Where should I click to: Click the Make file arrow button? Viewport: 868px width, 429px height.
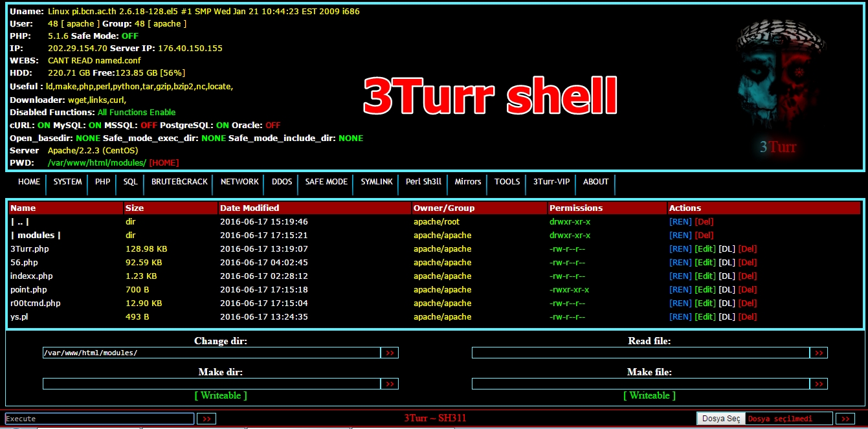point(818,383)
